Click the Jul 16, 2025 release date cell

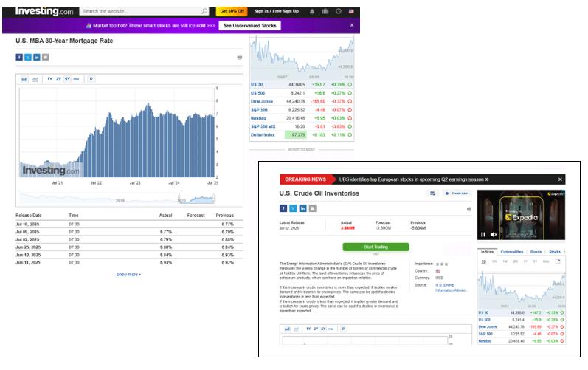coord(27,224)
